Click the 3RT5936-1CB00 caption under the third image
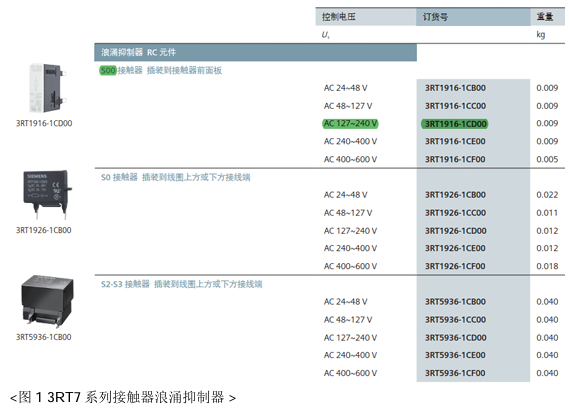This screenshot has height=420, width=572. 43,337
